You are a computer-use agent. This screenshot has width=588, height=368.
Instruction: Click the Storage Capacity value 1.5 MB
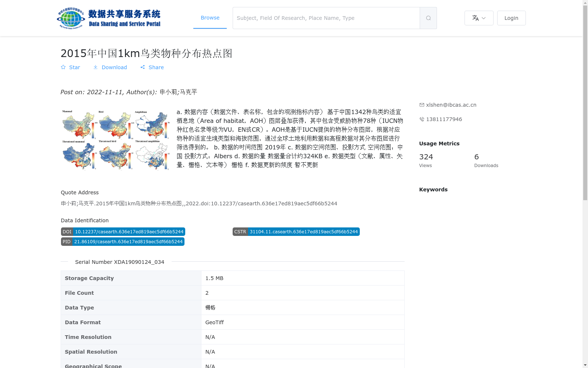[214, 278]
